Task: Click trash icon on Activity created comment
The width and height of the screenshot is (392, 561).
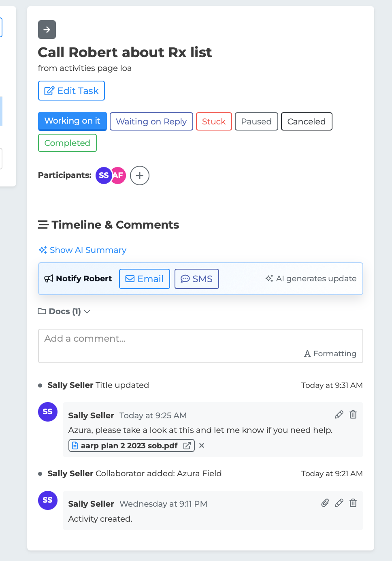Action: click(x=353, y=503)
